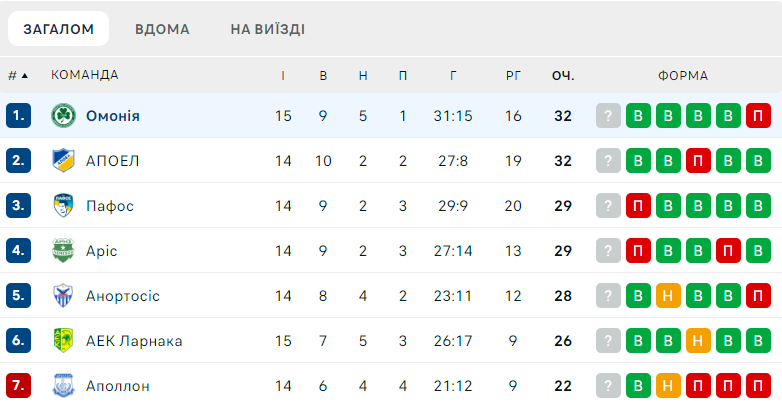Image resolution: width=782 pixels, height=406 pixels.
Task: Select the Загалом tab
Action: tap(59, 29)
